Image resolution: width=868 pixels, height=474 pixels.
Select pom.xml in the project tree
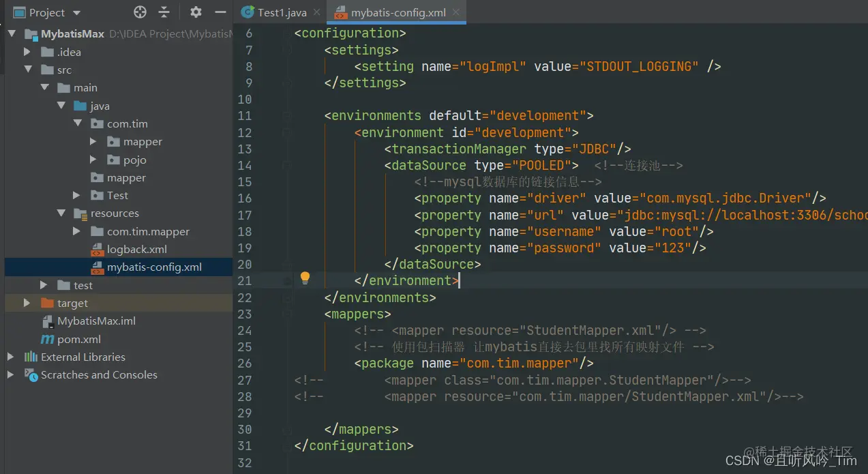point(119,339)
